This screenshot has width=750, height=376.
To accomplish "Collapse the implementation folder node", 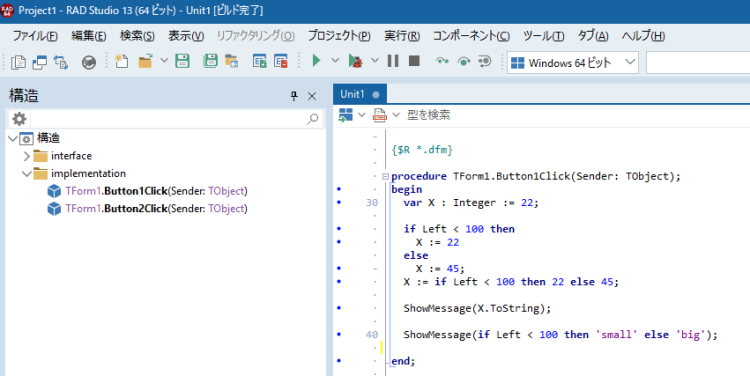I will pos(27,174).
